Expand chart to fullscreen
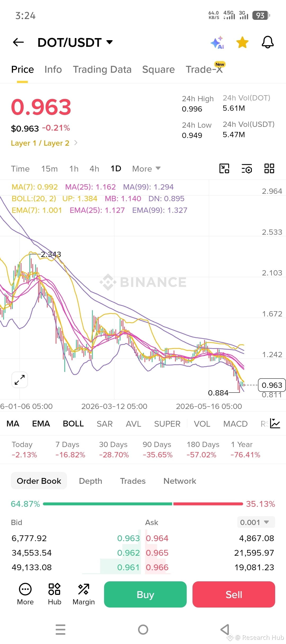 (x=20, y=380)
